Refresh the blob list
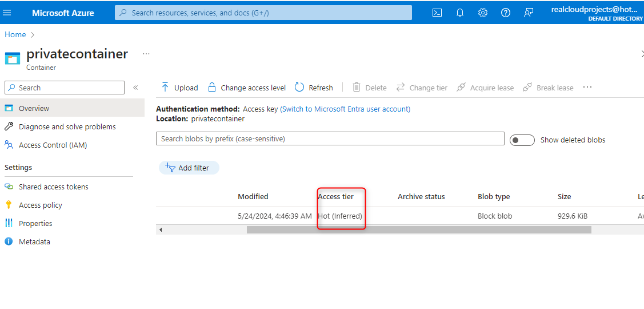The height and width of the screenshot is (309, 644). pos(314,88)
